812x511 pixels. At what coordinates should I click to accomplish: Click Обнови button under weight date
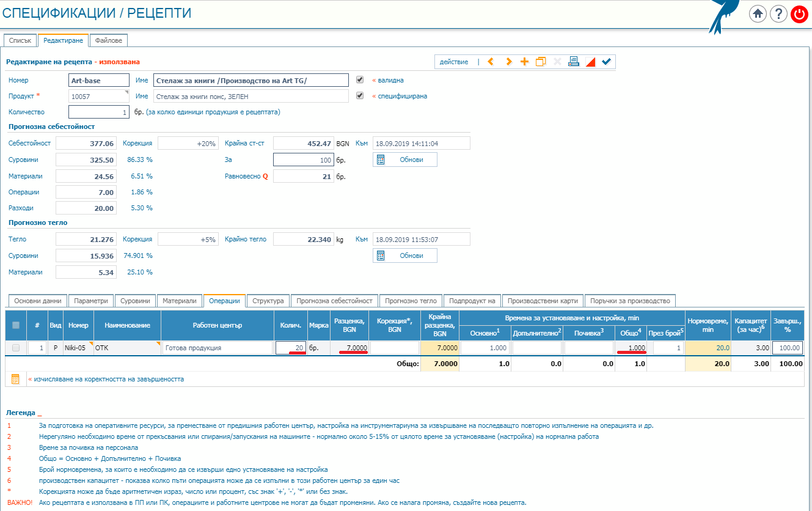pos(405,256)
